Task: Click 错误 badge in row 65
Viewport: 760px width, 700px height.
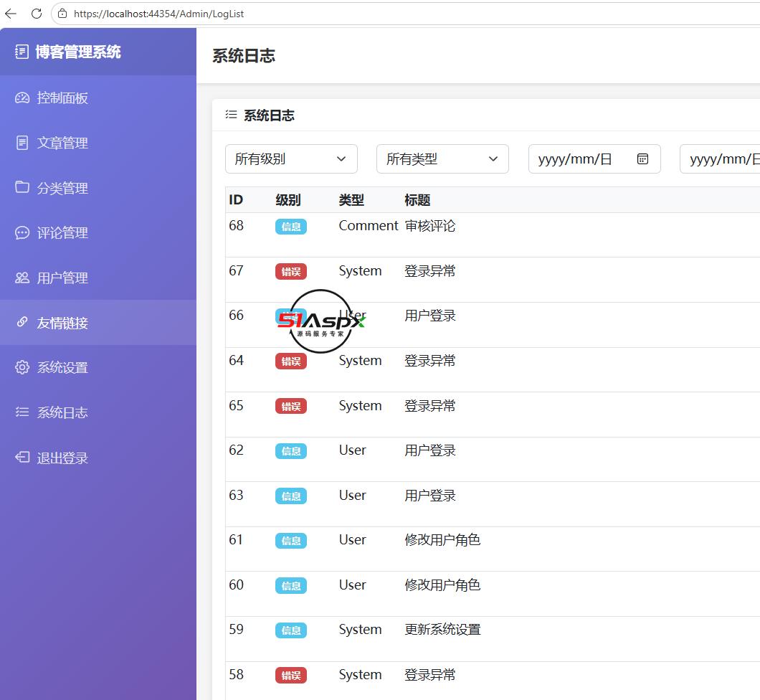Action: [291, 406]
